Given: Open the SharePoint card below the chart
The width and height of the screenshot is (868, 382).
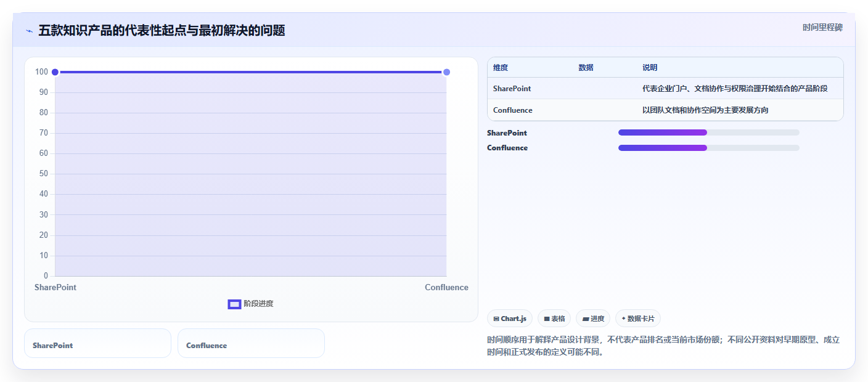Looking at the screenshot, I should pos(97,343).
